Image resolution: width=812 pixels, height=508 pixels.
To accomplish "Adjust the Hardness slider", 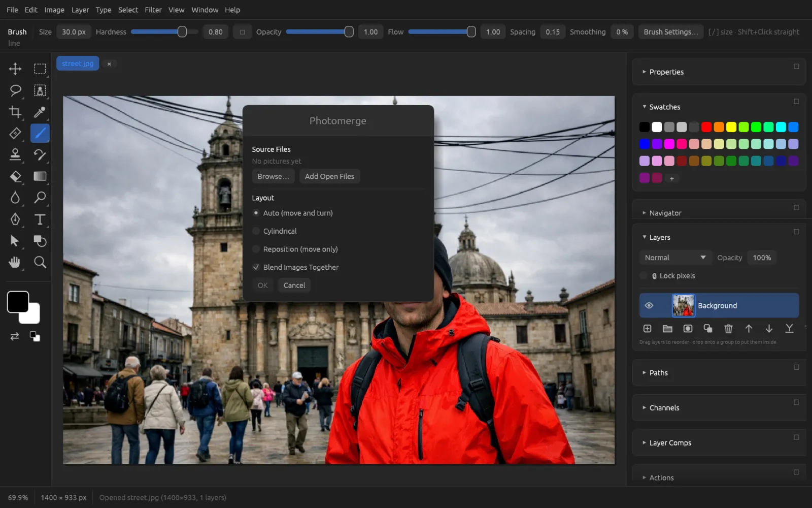I will point(163,32).
